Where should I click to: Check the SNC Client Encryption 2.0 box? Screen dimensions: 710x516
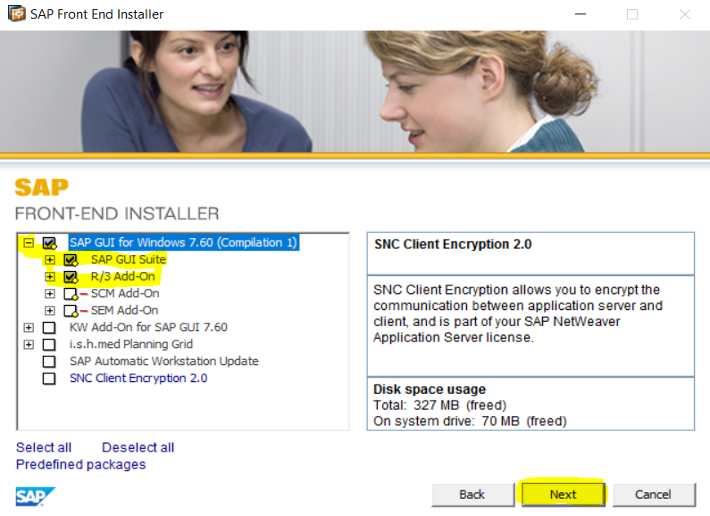[49, 379]
